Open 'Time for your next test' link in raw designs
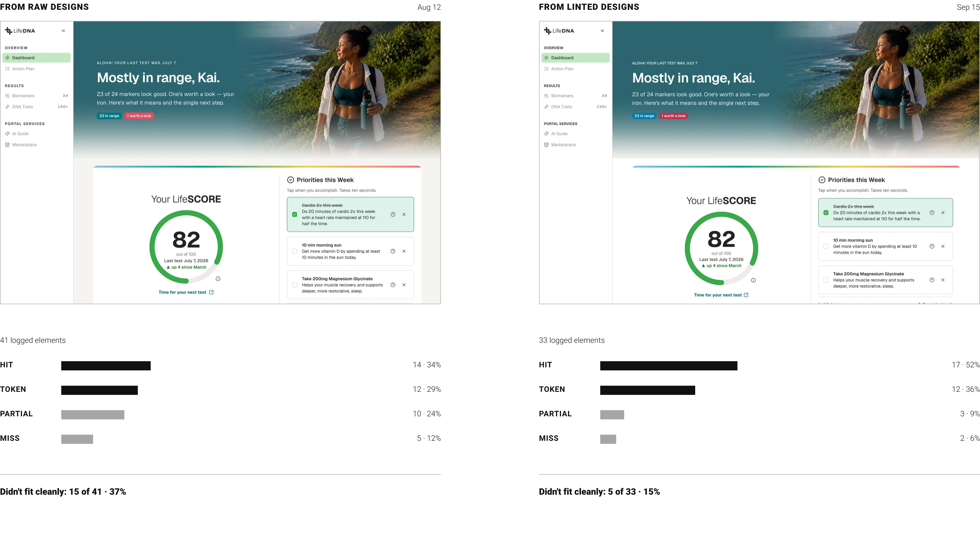980x551 pixels. (186, 292)
